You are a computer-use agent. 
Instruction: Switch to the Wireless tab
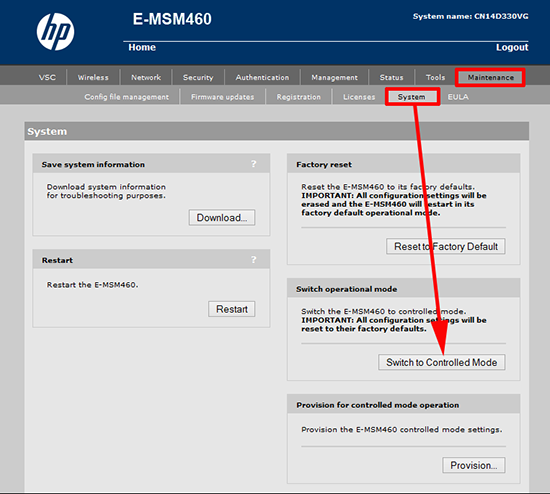[x=93, y=77]
